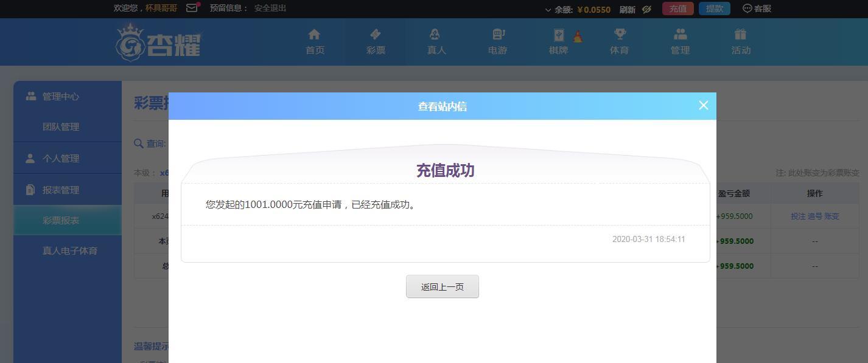Open 管理 management menu
The image size is (868, 363).
point(680,42)
